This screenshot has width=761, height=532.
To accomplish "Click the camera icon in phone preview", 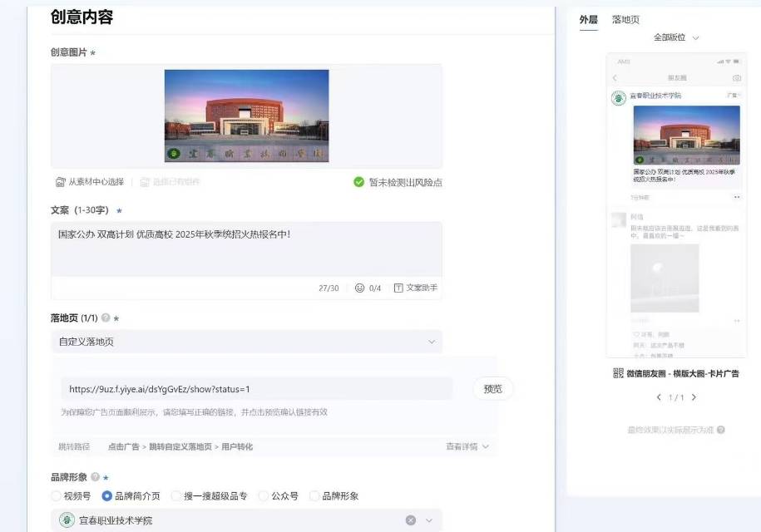I will coord(737,78).
